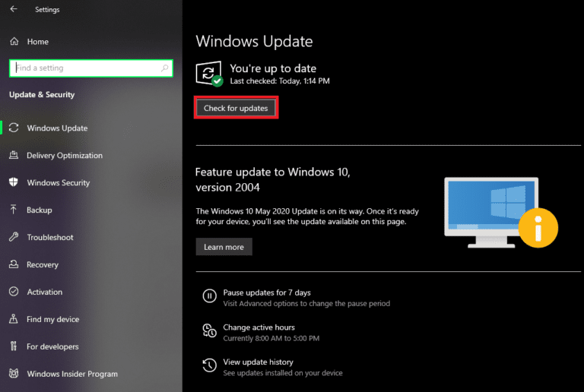Click the search magnifier icon
Viewport: 584px width, 392px height.
pyautogui.click(x=165, y=68)
